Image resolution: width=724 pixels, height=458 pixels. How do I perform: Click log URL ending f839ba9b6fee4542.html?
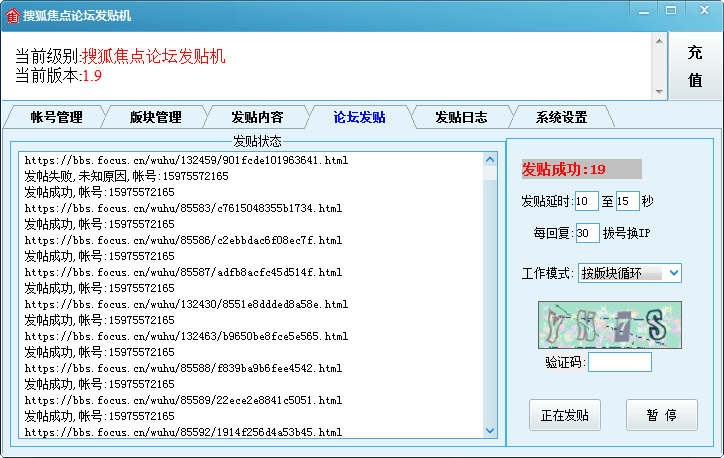click(x=183, y=368)
